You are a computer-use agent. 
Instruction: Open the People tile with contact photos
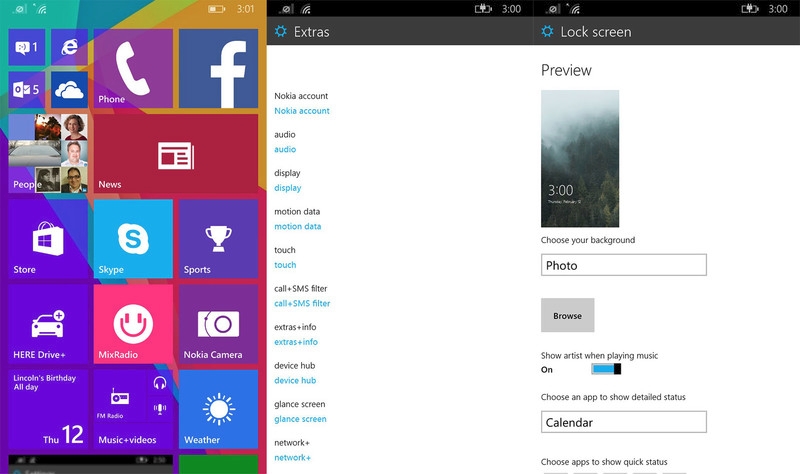point(48,154)
